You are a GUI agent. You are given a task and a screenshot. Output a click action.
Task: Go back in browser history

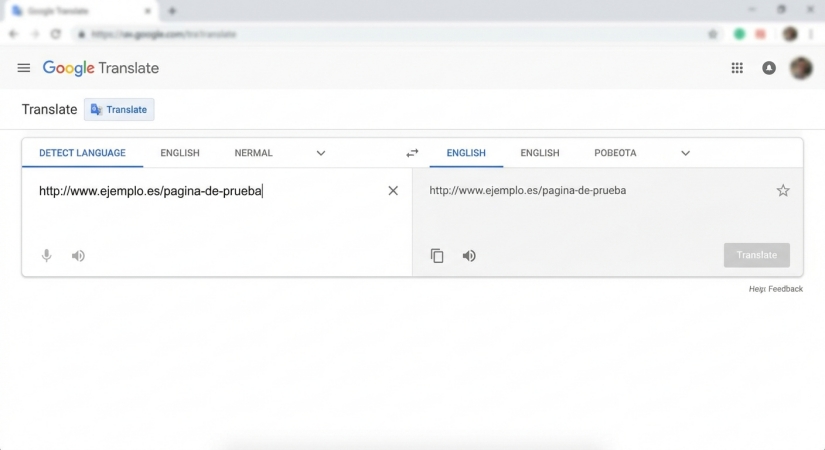pos(13,34)
